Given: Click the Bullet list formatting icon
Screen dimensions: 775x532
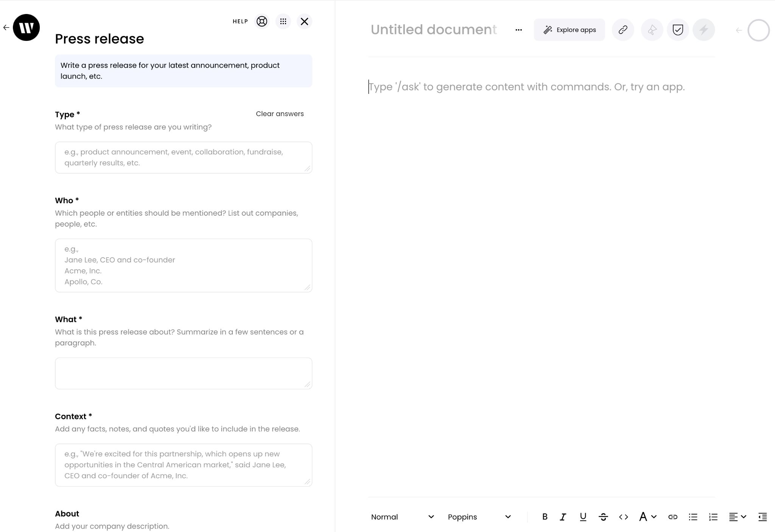Looking at the screenshot, I should 693,517.
